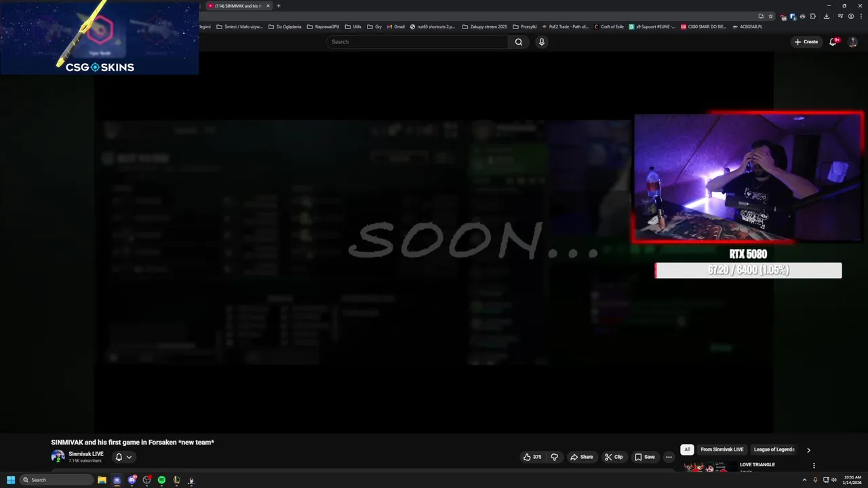Screen dimensions: 868x488
Task: Expand subscription notification dropdown chevron
Action: click(129, 457)
